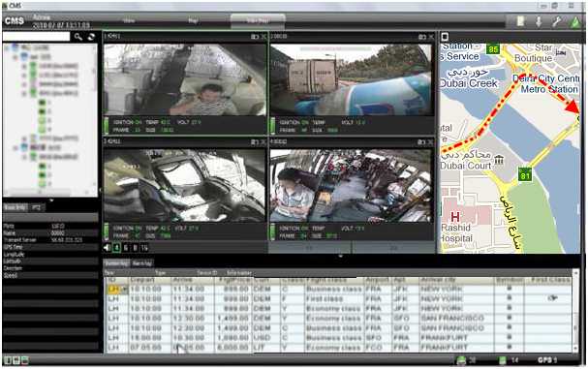The image size is (588, 369).
Task: Click the device search input field
Action: click(37, 37)
